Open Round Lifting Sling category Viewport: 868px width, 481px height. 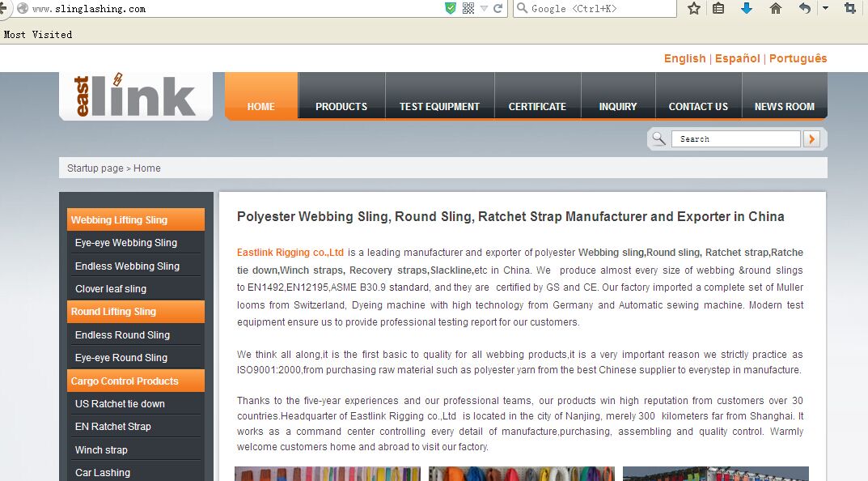136,312
